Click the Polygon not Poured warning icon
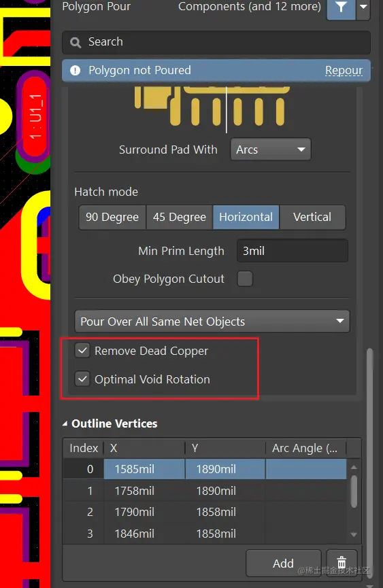Image resolution: width=383 pixels, height=588 pixels. click(x=75, y=70)
